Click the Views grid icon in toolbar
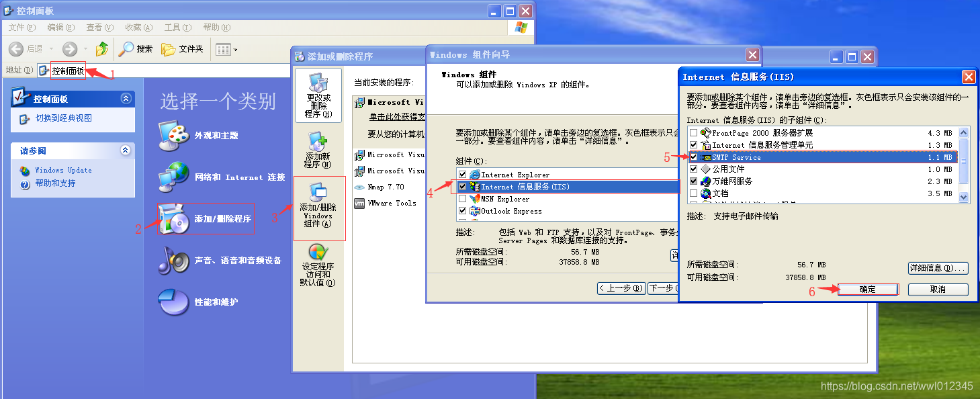This screenshot has height=399, width=980. pos(223,49)
